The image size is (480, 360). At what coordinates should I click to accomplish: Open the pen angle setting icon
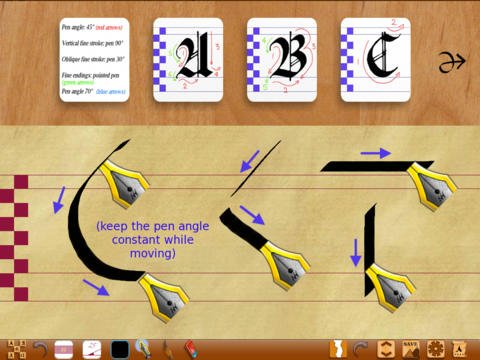coord(92,349)
